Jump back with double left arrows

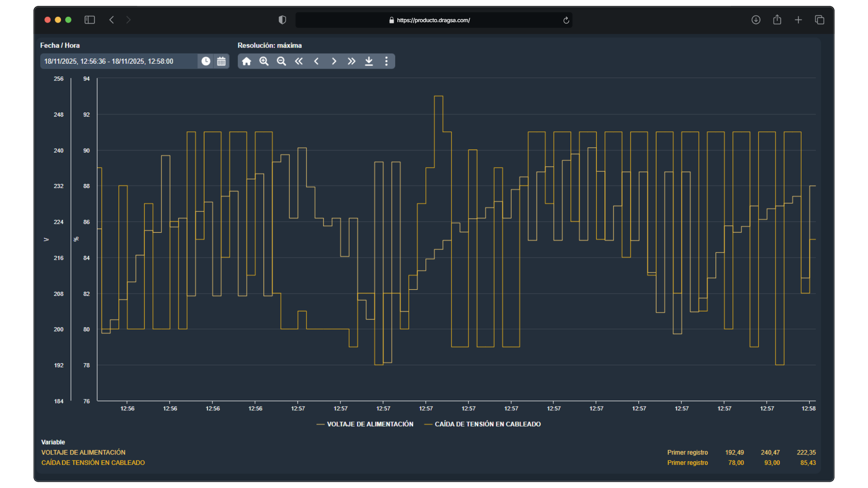[299, 61]
